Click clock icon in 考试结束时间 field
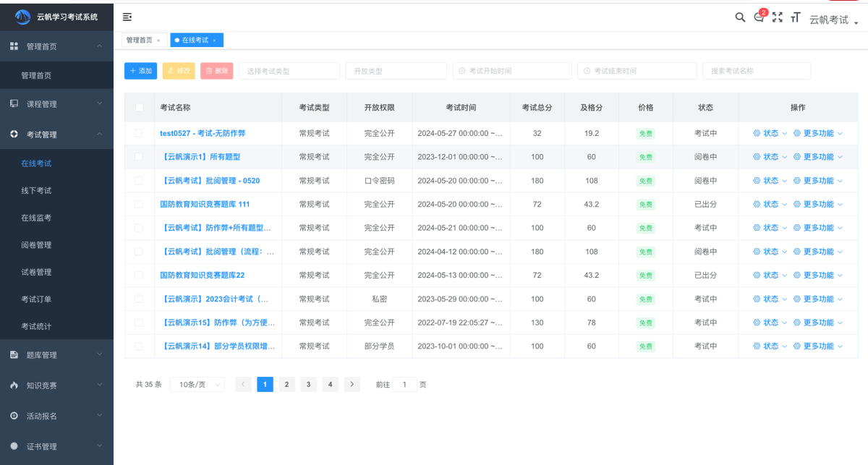This screenshot has height=465, width=868. [587, 71]
